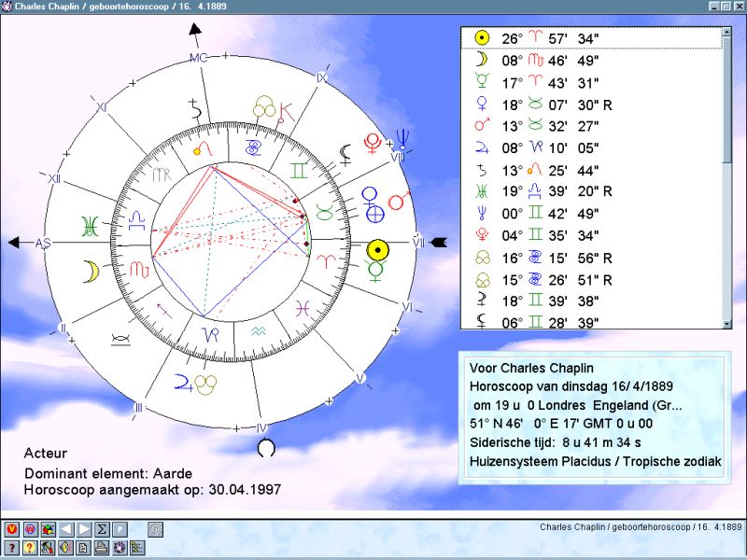The height and width of the screenshot is (560, 747).
Task: Print the chart using the printer icon
Action: [102, 548]
